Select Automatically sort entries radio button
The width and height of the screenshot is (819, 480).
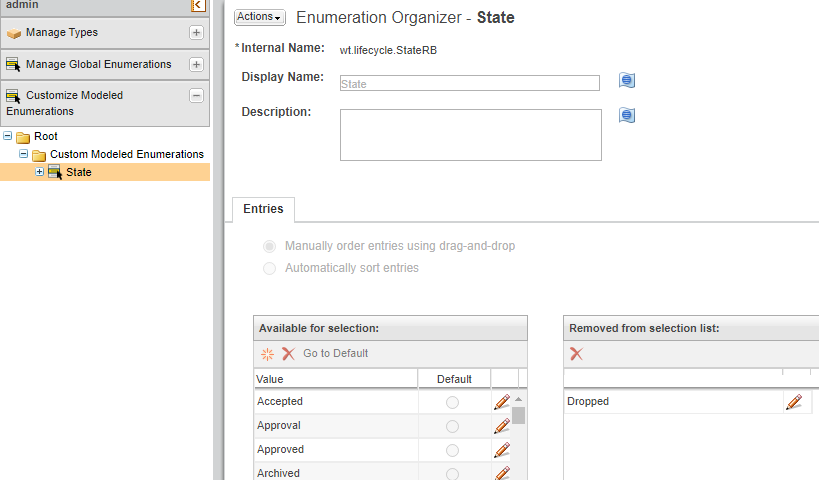269,268
